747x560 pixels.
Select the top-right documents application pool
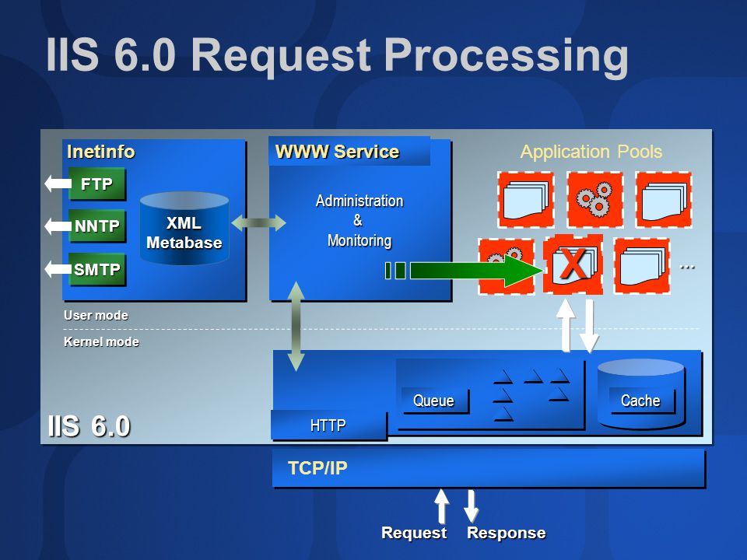point(664,200)
